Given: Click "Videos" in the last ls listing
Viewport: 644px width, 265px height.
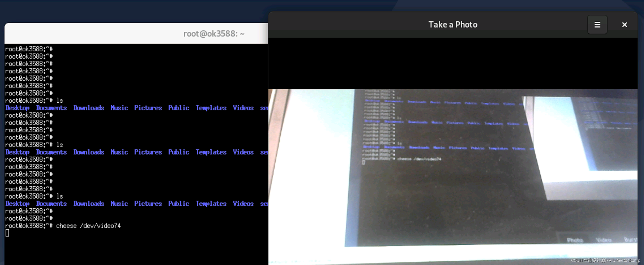Looking at the screenshot, I should [243, 204].
